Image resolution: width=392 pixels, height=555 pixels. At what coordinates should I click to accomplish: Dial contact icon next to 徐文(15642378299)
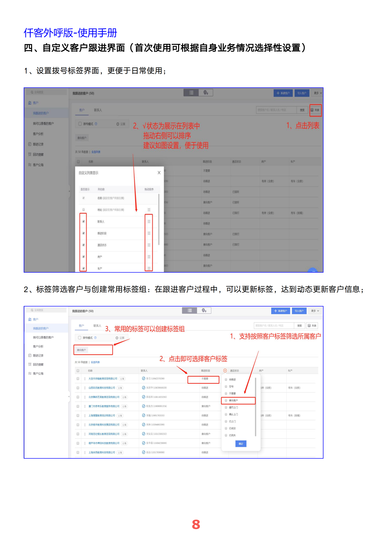(x=143, y=378)
